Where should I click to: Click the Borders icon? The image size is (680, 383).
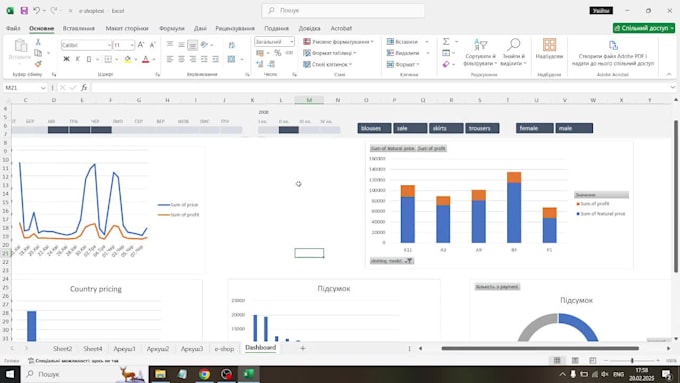(108, 59)
